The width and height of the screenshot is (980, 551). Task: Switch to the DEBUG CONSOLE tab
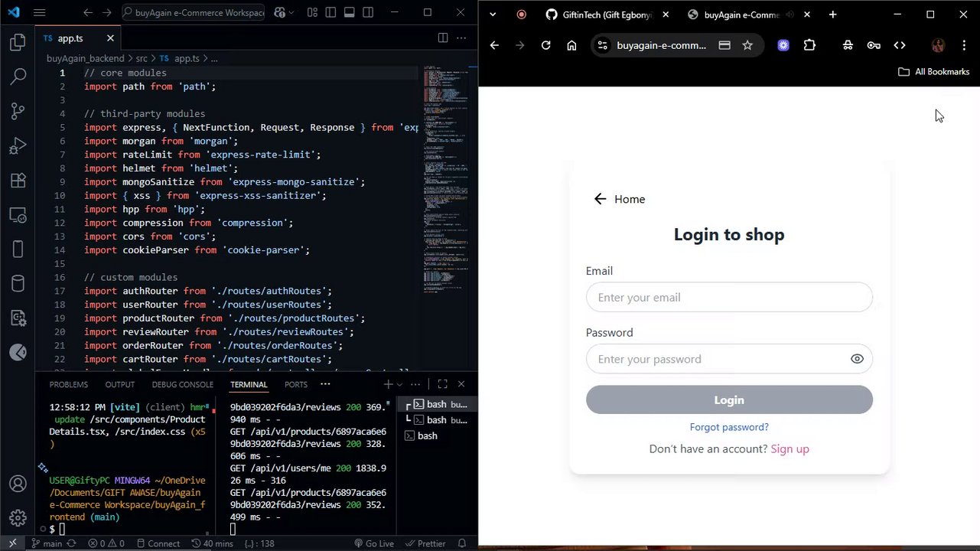click(x=182, y=384)
